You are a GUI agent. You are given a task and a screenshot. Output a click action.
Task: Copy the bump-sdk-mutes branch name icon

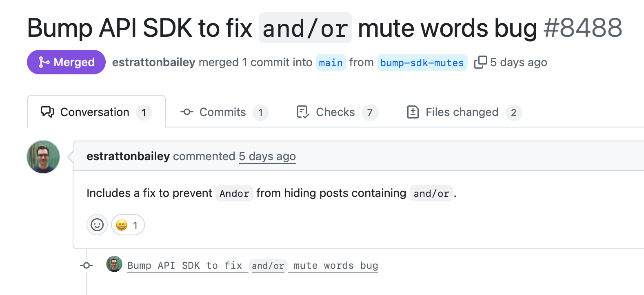point(480,62)
